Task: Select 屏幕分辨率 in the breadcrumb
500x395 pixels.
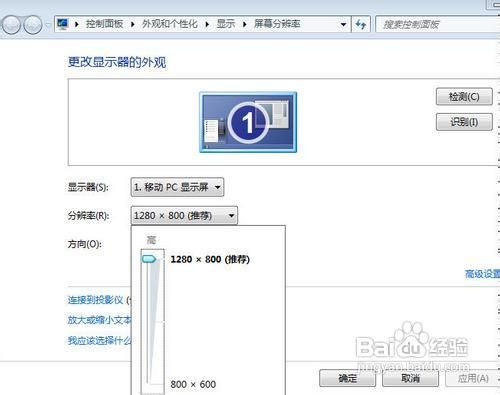Action: 277,24
